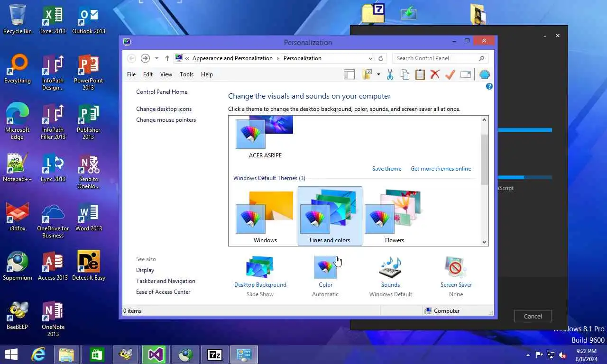Click Cancel in the dark background window
The width and height of the screenshot is (607, 364).
tap(533, 316)
